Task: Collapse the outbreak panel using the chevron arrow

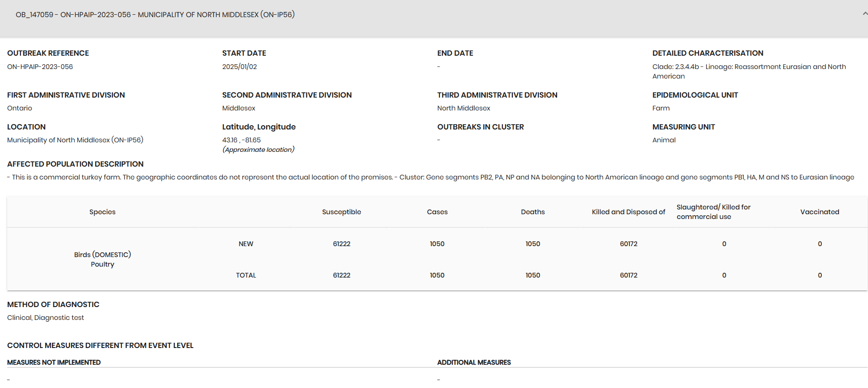Action: click(865, 14)
